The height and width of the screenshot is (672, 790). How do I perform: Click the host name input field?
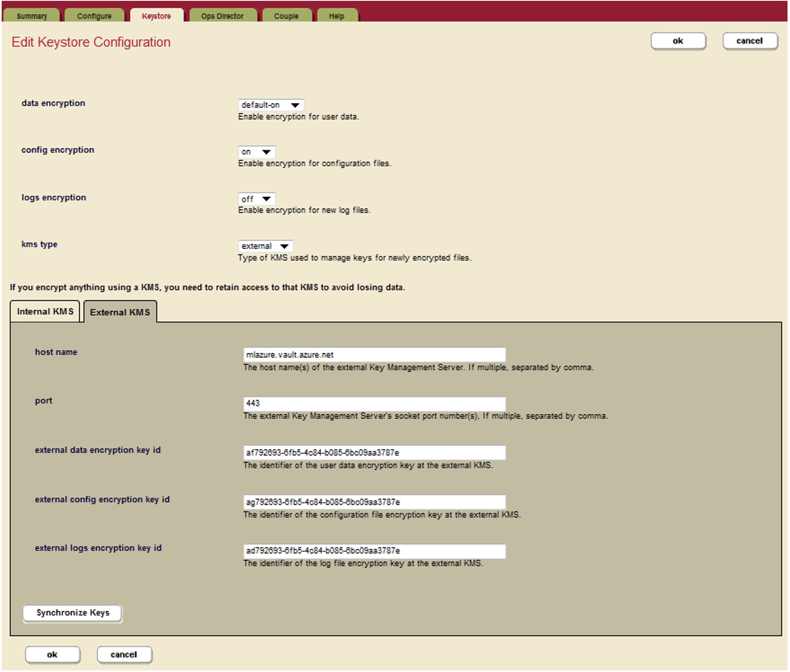pyautogui.click(x=374, y=355)
